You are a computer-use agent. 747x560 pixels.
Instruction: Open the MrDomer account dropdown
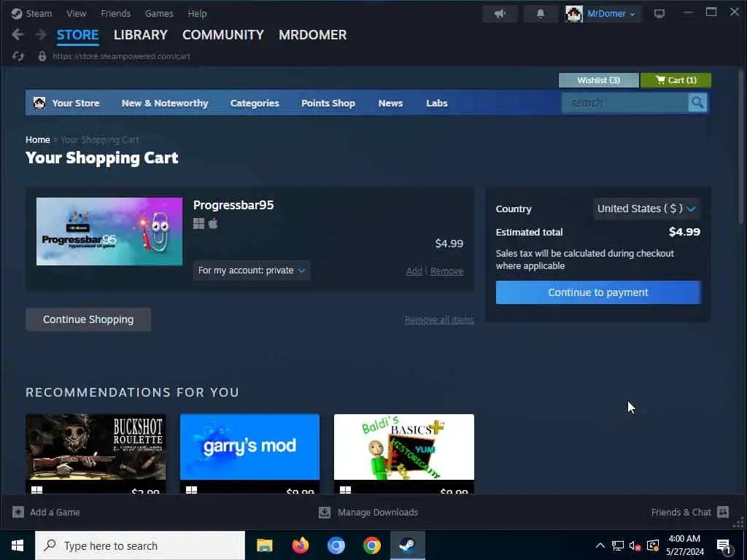pos(611,13)
